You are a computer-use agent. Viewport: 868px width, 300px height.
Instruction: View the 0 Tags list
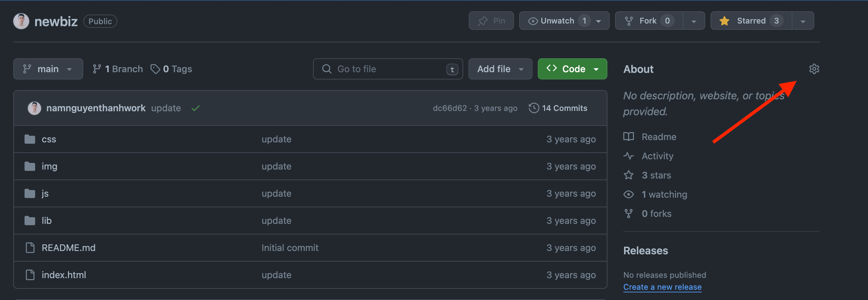(171, 69)
